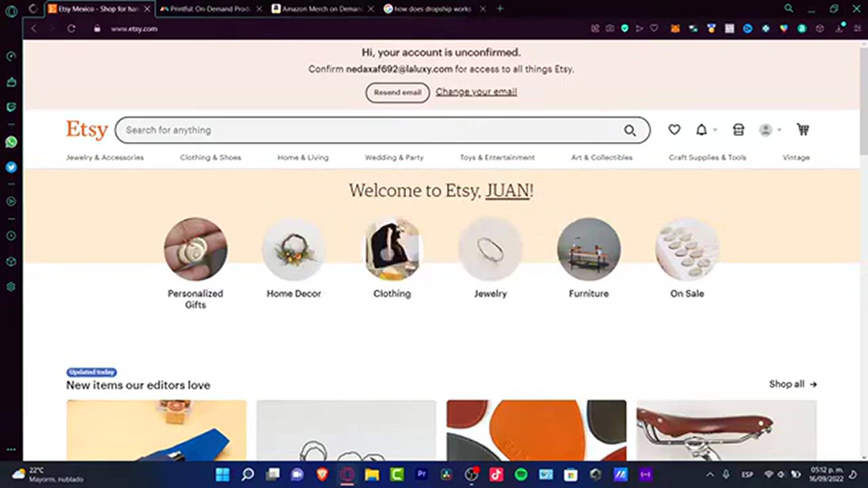
Task: Open Clothing & Shoes category menu
Action: 210,157
